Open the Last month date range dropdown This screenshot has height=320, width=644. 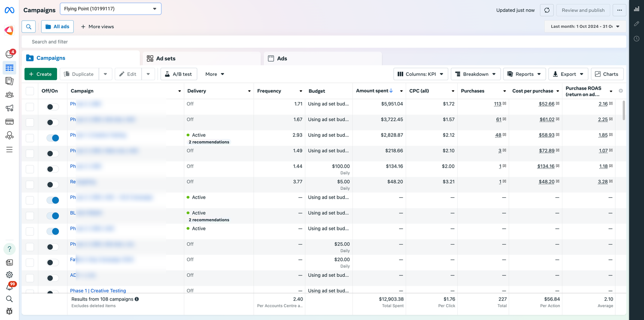585,27
